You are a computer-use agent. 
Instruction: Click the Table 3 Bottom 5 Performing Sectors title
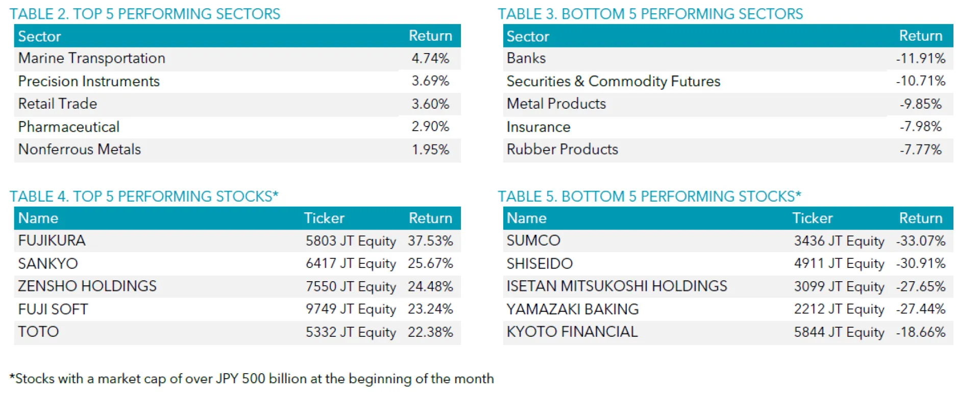(x=650, y=14)
